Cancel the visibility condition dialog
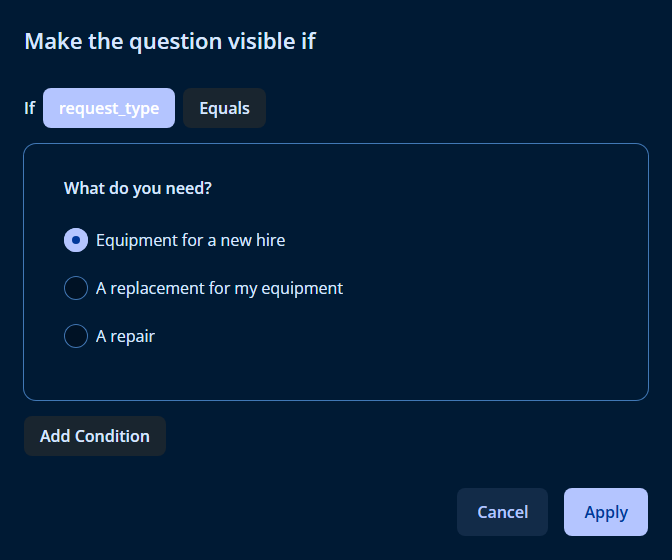This screenshot has height=560, width=672. [x=502, y=512]
